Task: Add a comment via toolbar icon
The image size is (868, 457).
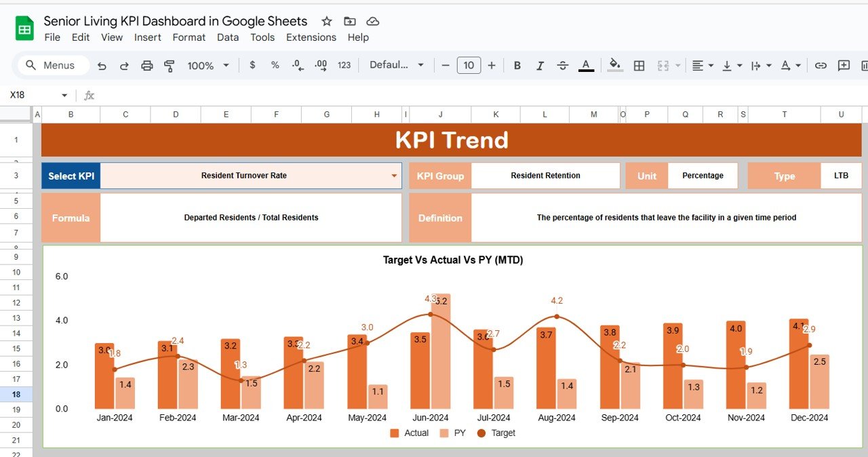Action: [x=844, y=66]
